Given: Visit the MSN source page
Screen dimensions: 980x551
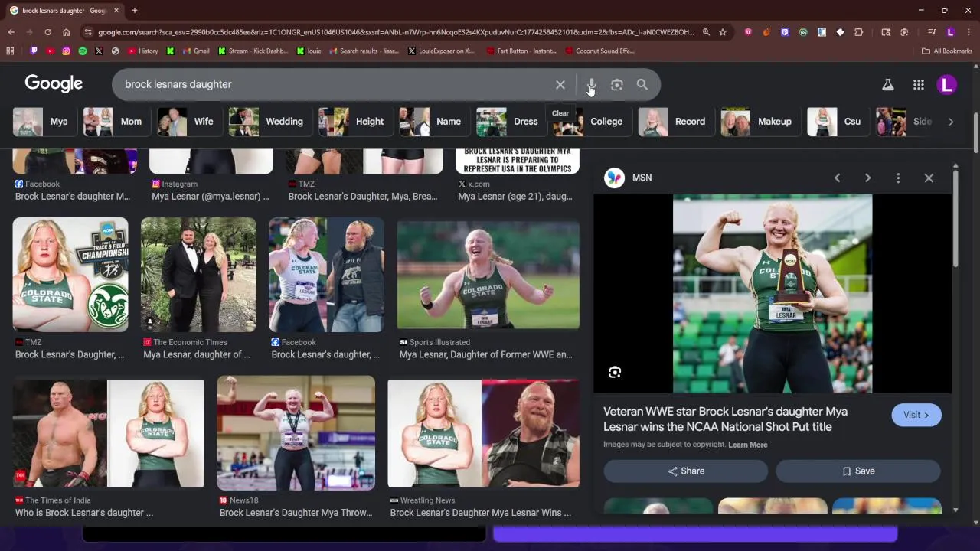Looking at the screenshot, I should pos(916,415).
